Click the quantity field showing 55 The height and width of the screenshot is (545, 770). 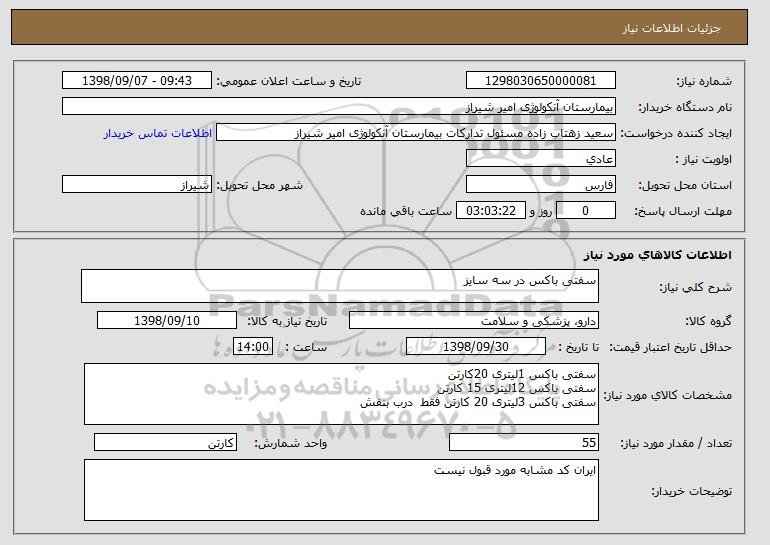pos(524,442)
